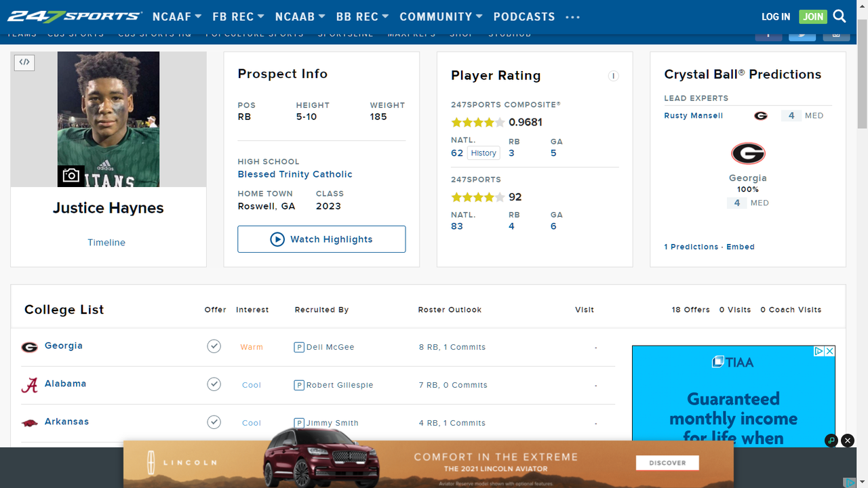
Task: Click Georgia logo beside Rusty Mansell
Action: [x=761, y=116]
